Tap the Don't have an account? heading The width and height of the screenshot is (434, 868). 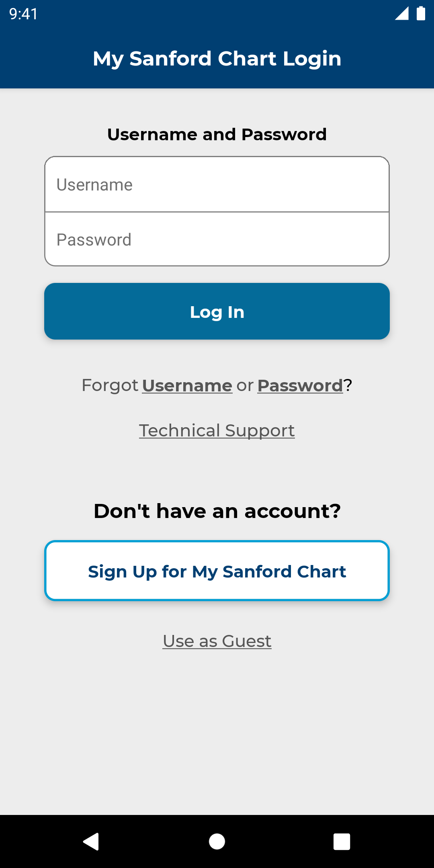point(217,511)
